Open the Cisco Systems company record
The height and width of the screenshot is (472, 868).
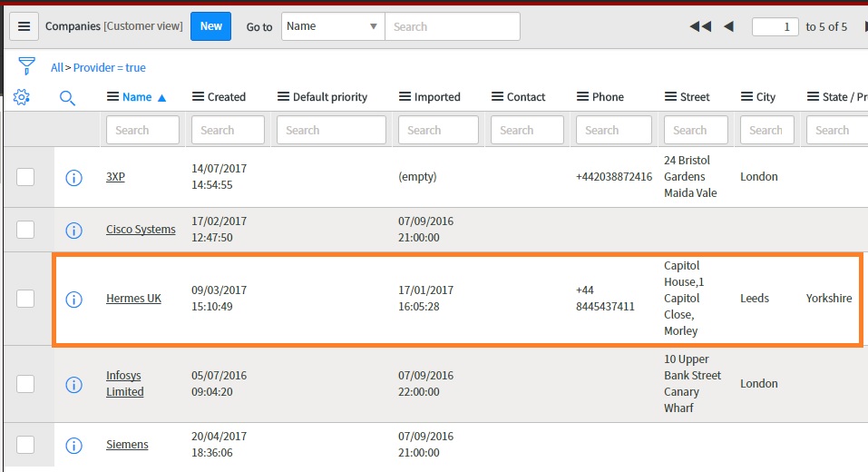141,230
